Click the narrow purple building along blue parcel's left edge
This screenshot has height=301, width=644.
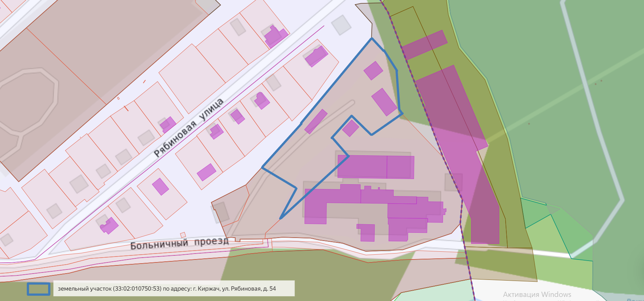click(x=316, y=122)
